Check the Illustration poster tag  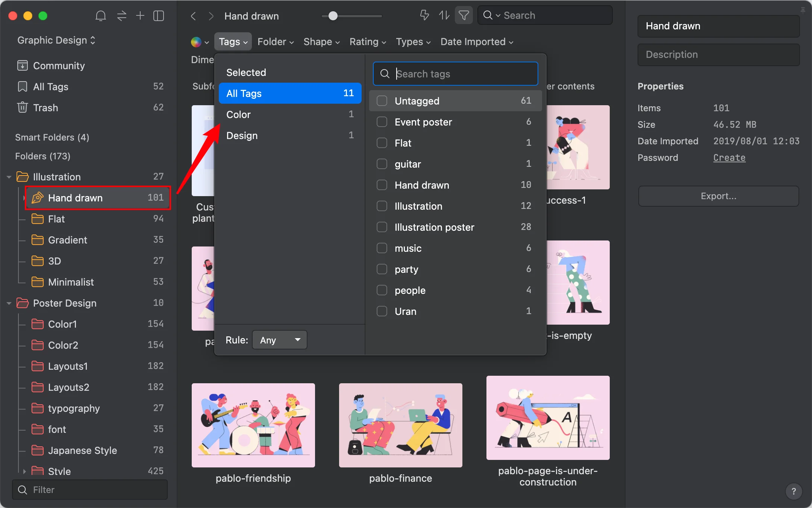tap(382, 227)
